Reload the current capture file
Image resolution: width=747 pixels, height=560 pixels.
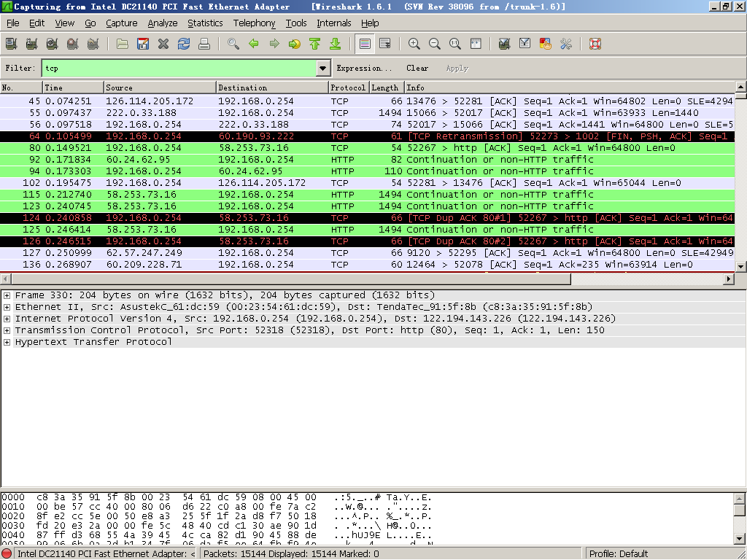click(x=184, y=44)
